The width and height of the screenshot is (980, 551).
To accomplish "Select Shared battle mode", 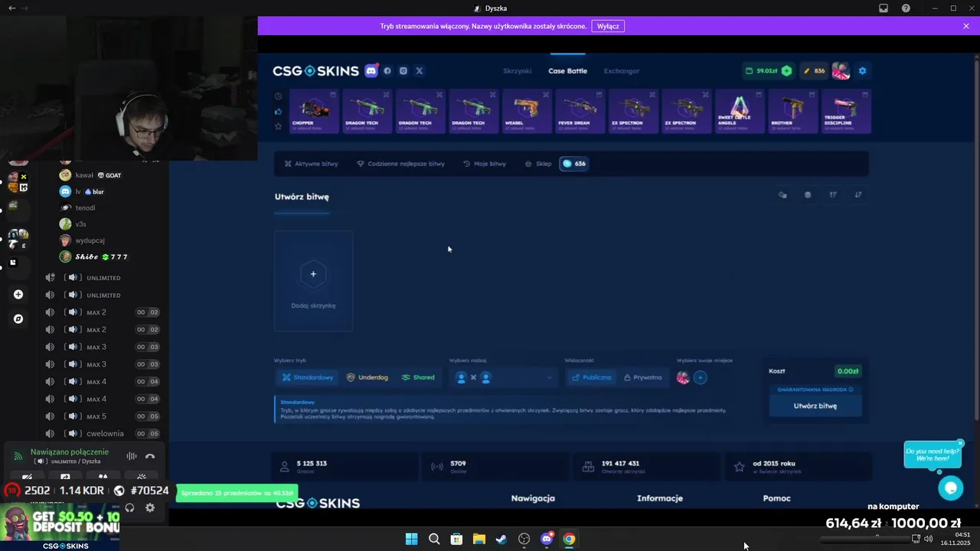I will (418, 377).
